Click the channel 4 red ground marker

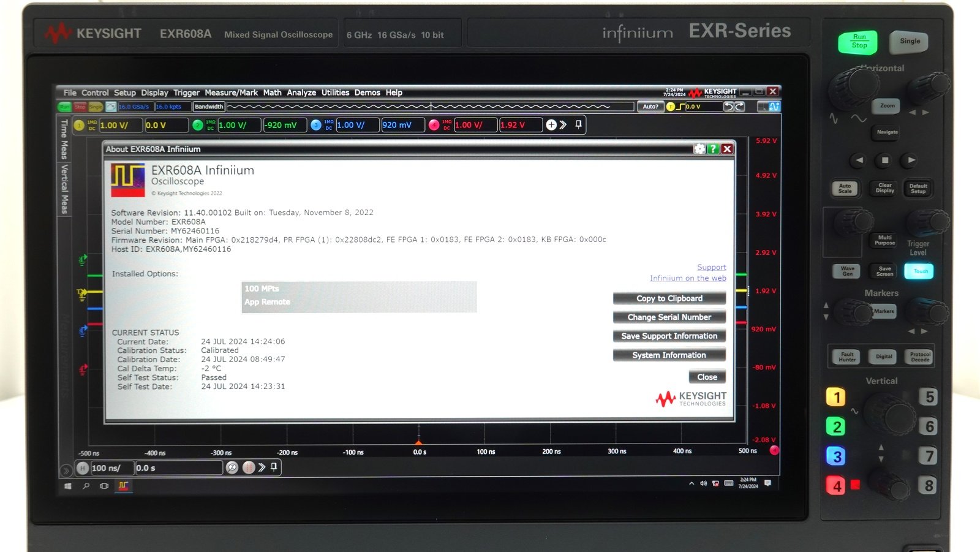pyautogui.click(x=83, y=369)
